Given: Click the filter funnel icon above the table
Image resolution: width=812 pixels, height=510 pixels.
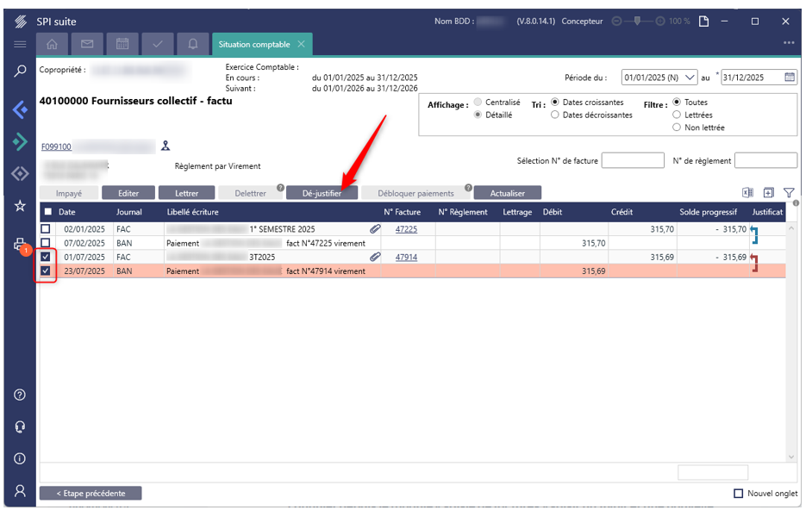Looking at the screenshot, I should (x=788, y=193).
